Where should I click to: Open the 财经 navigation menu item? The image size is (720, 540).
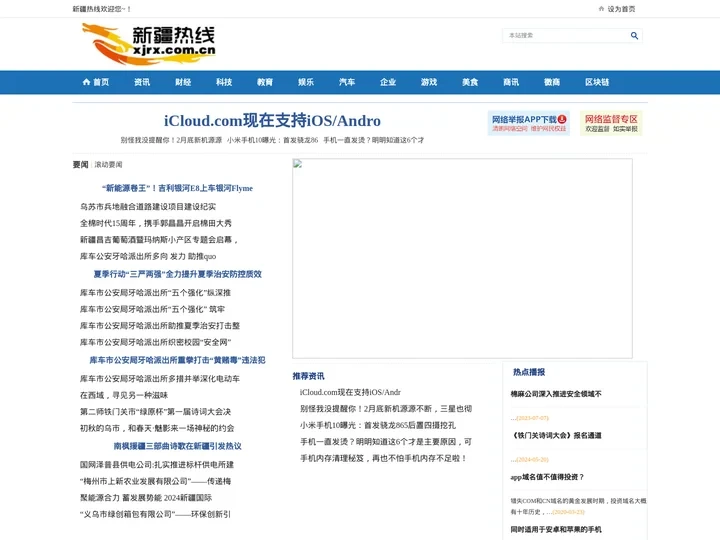click(183, 82)
